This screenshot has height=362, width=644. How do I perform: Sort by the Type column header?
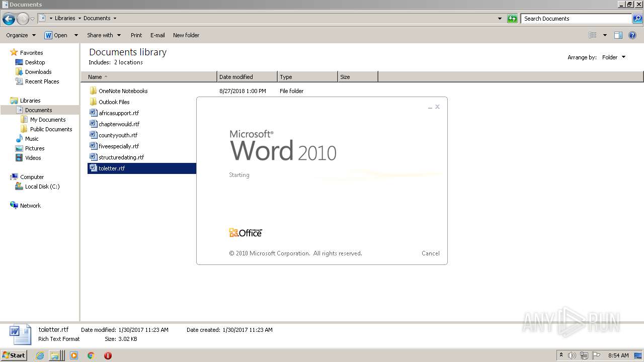click(x=307, y=77)
